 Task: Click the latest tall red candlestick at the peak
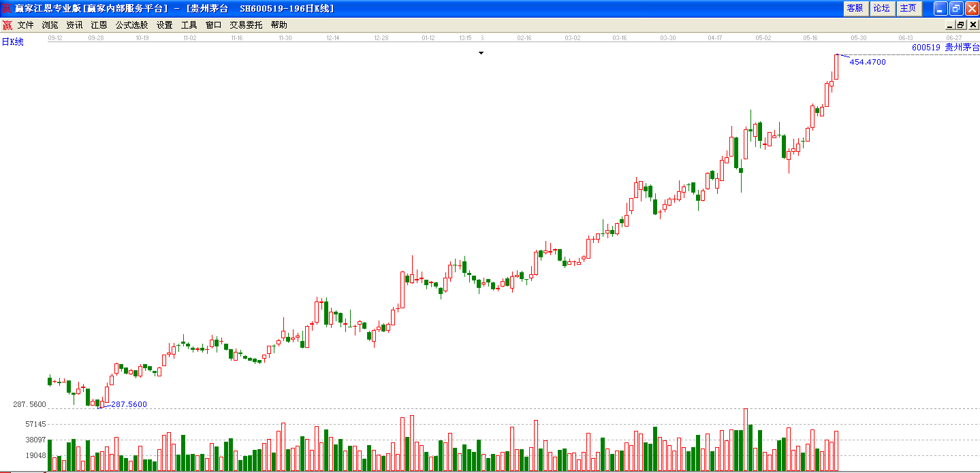coord(836,67)
